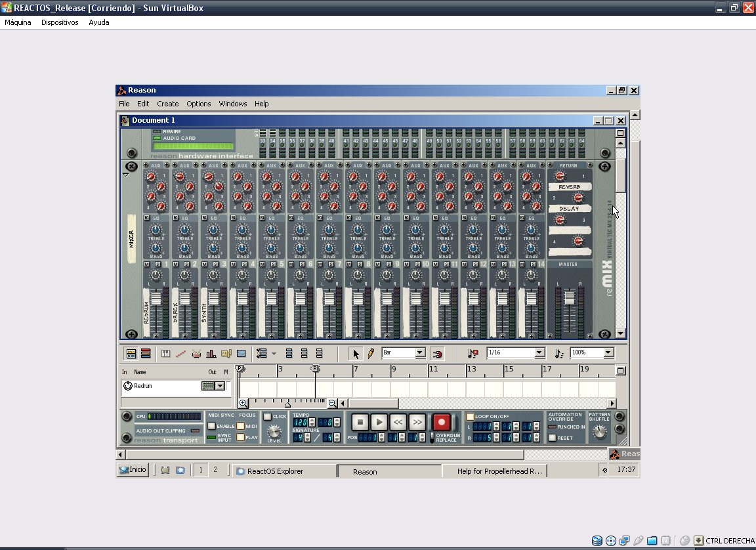This screenshot has width=756, height=550.
Task: Show the velocity lane bars icon
Action: coord(211,354)
